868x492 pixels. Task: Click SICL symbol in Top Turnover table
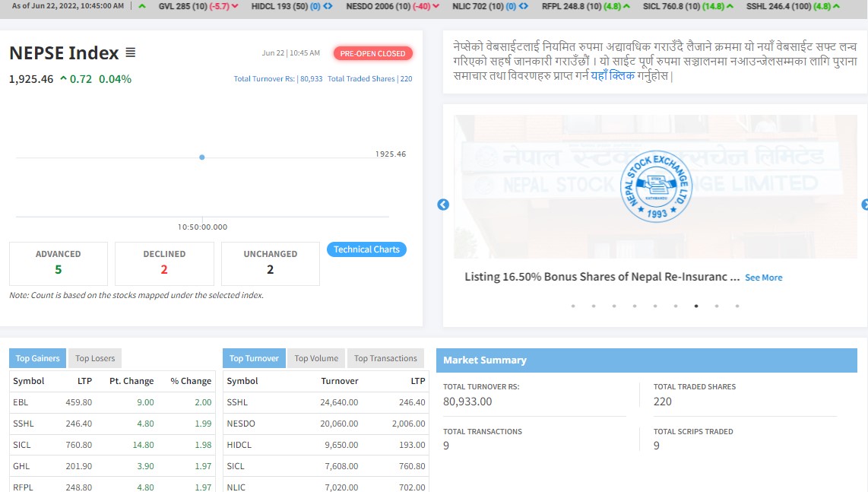pyautogui.click(x=236, y=466)
